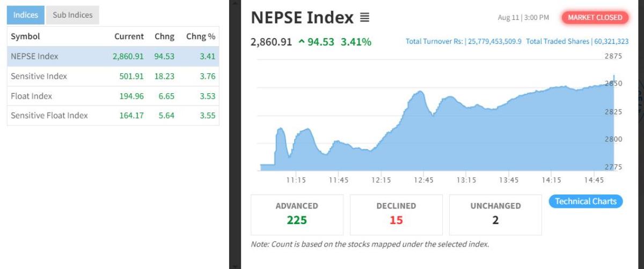Click the Chng % column header
Screen dimensions: 644x269
point(200,36)
